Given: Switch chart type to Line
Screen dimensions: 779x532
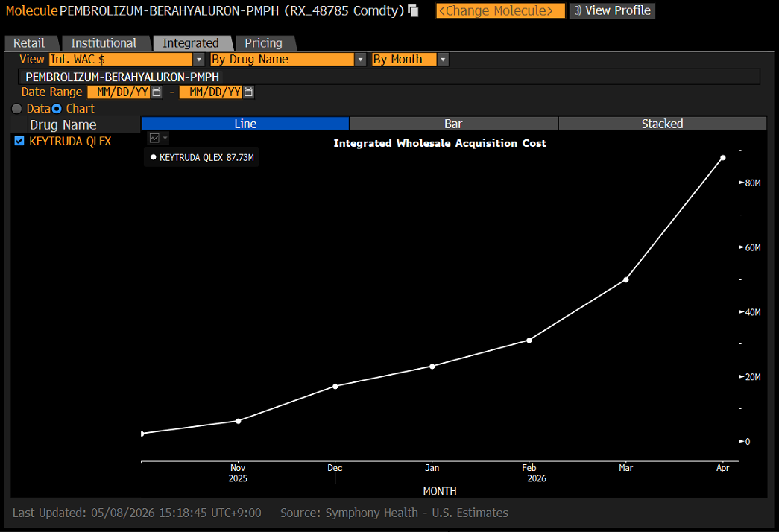Looking at the screenshot, I should 245,124.
